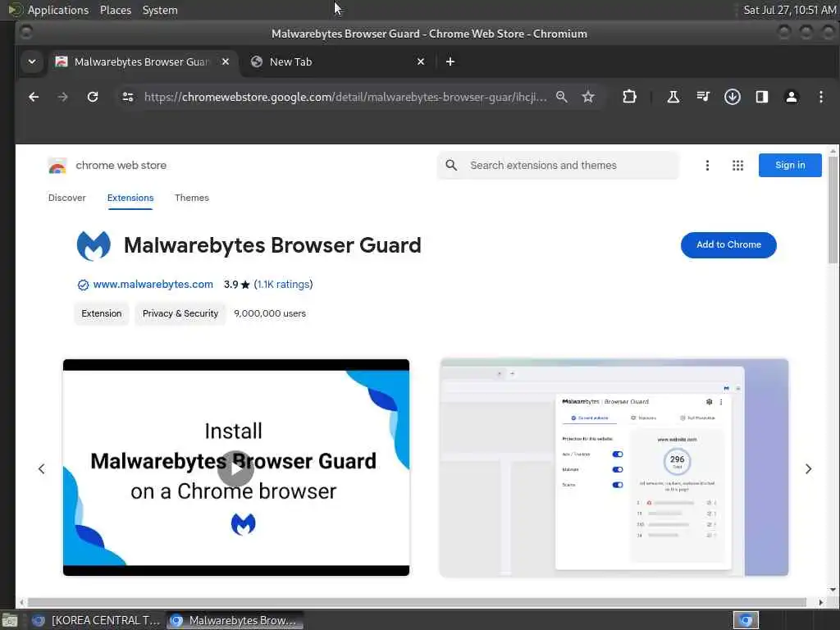
Task: Click the clock in top panel
Action: [790, 10]
